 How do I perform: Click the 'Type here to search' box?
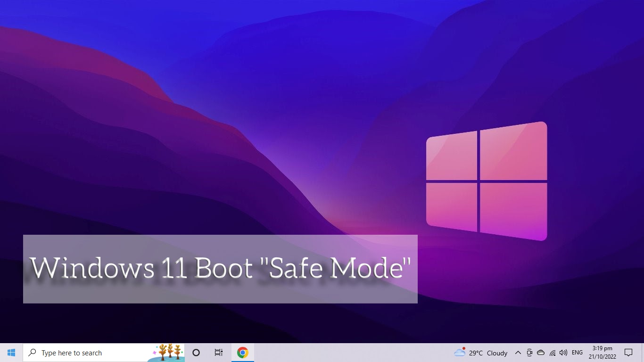pyautogui.click(x=104, y=353)
